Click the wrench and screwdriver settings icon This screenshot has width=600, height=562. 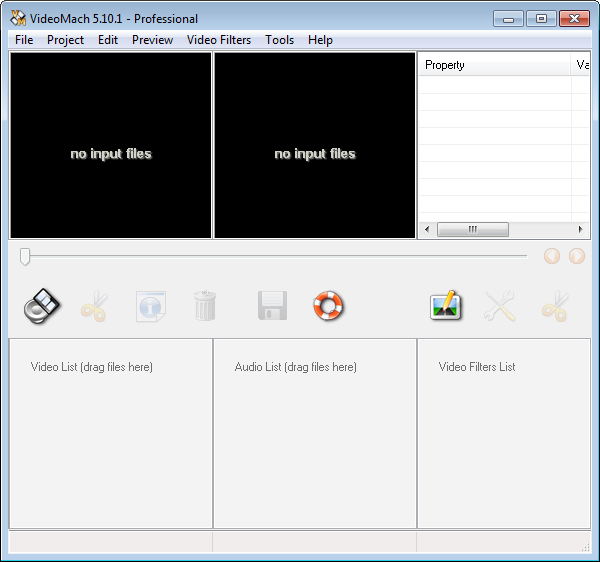[x=500, y=306]
